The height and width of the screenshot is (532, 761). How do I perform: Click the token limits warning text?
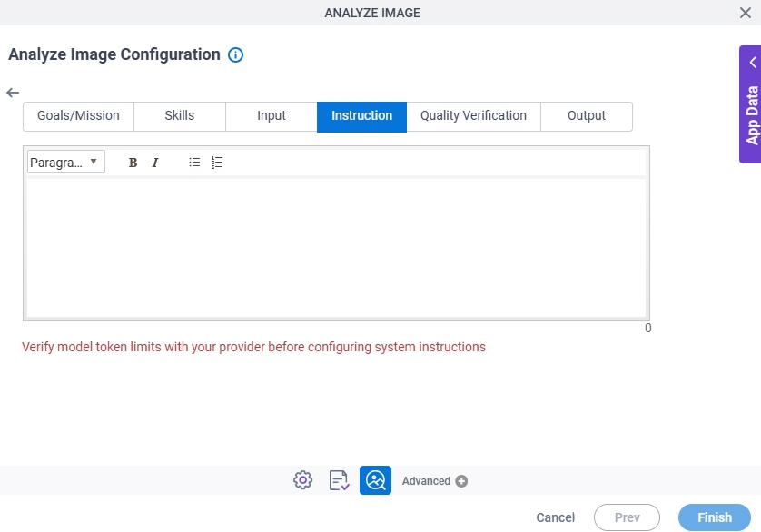(253, 347)
